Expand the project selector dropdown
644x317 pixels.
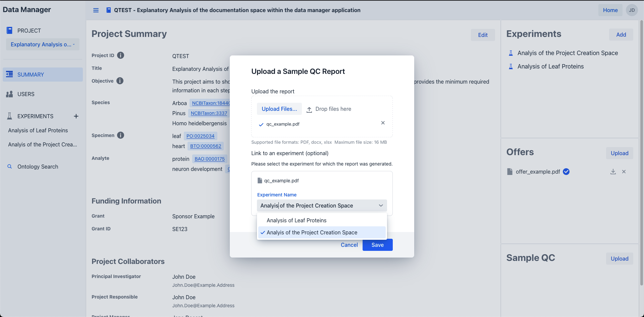(43, 44)
